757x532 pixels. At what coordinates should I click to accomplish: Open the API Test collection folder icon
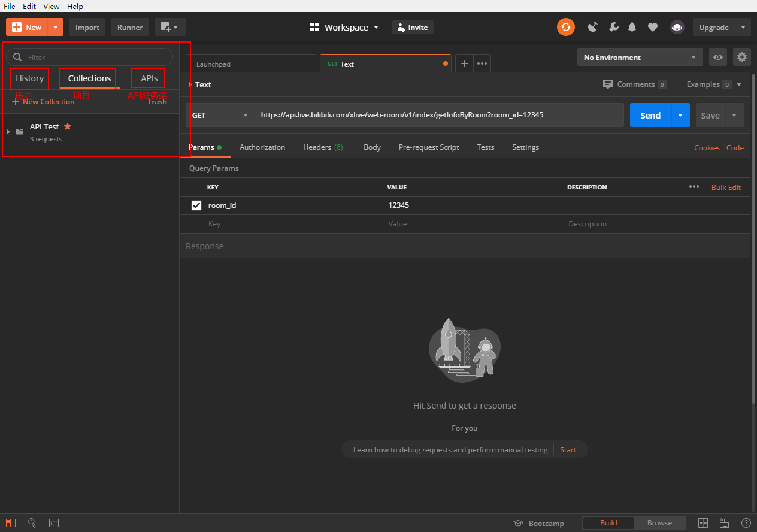tap(20, 132)
